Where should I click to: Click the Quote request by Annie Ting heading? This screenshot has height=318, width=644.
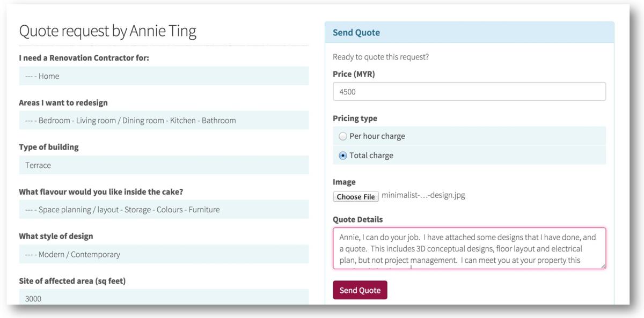point(108,31)
